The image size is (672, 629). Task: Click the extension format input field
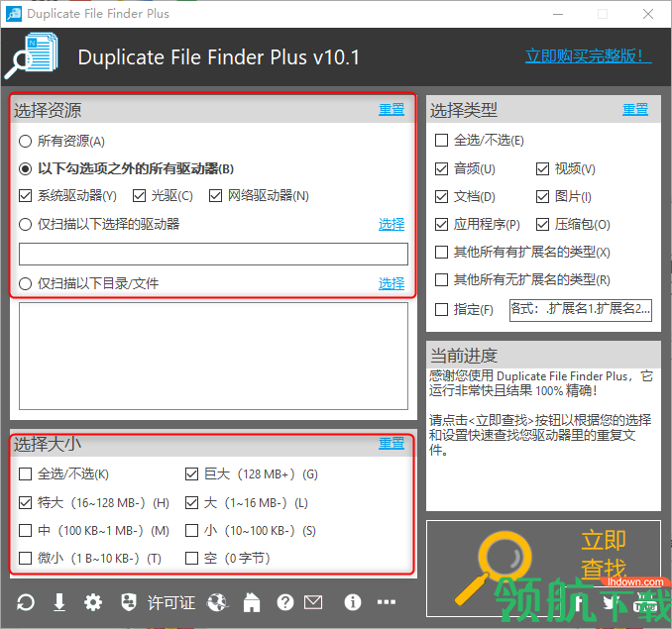[581, 310]
